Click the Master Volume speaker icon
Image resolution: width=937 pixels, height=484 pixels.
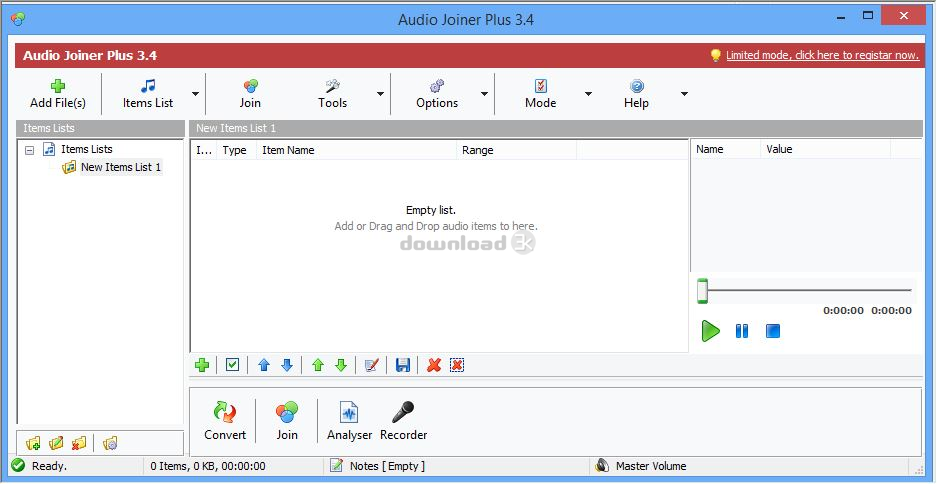602,466
